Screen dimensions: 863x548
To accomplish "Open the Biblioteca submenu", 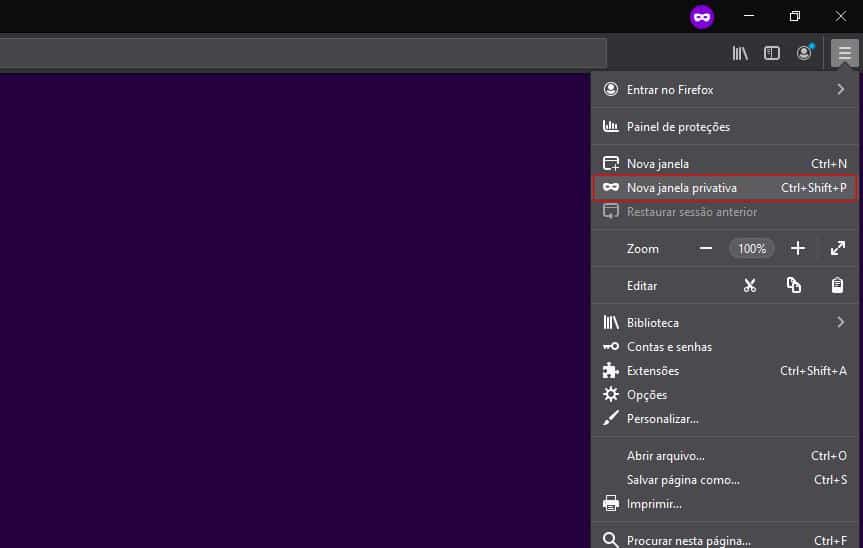I will 725,322.
